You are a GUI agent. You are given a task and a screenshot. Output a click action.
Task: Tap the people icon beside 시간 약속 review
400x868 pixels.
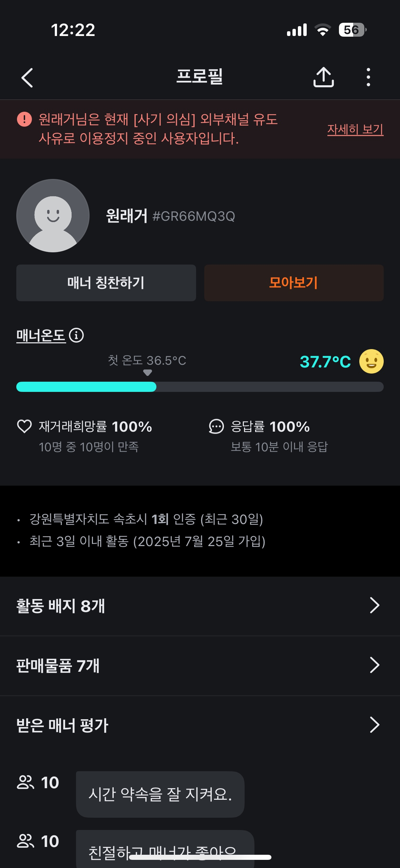[x=25, y=782]
